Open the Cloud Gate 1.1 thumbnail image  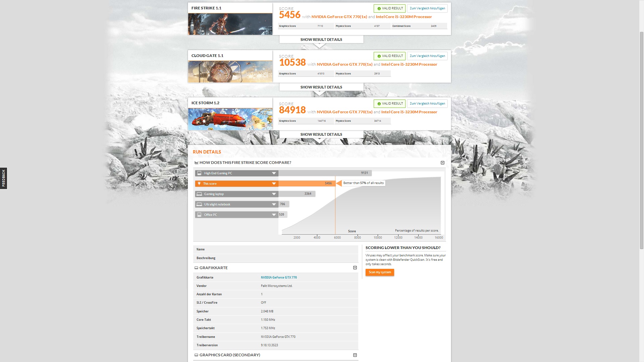click(230, 72)
